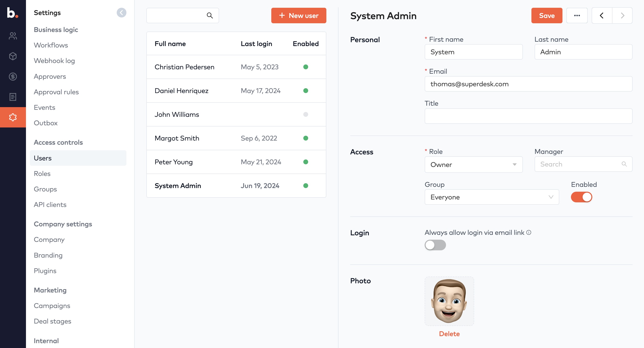This screenshot has height=348, width=644.
Task: Click the info icon beside email link label
Action: coord(528,232)
